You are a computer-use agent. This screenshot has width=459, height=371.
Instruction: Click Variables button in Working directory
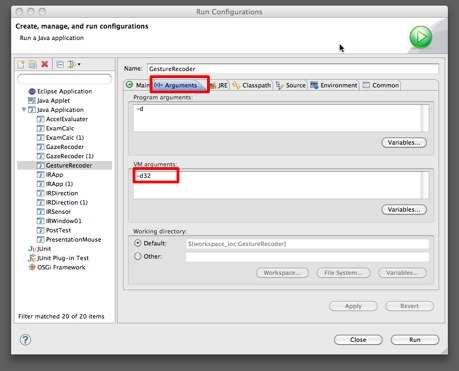(x=402, y=273)
